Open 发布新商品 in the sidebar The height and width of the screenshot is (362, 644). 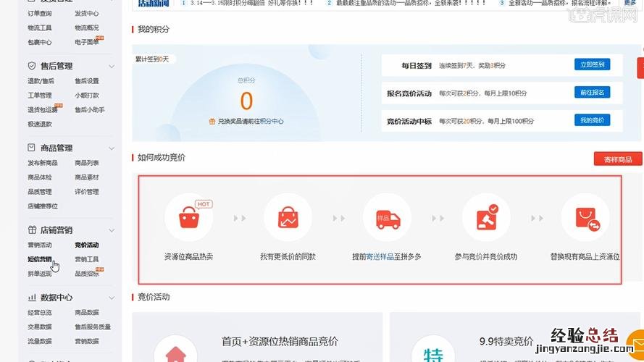[43, 163]
